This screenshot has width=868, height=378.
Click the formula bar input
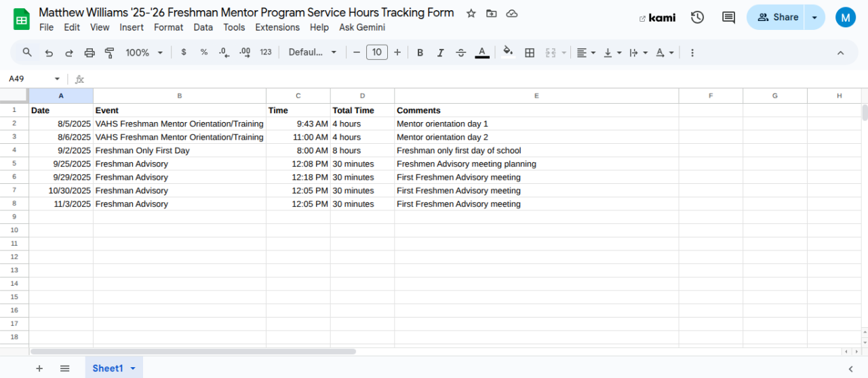[x=475, y=79]
